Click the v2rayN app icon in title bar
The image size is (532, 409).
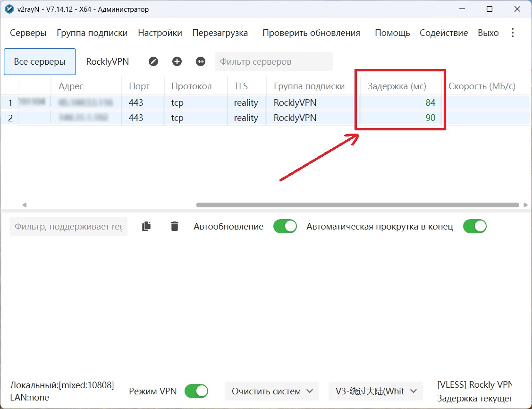(x=9, y=9)
